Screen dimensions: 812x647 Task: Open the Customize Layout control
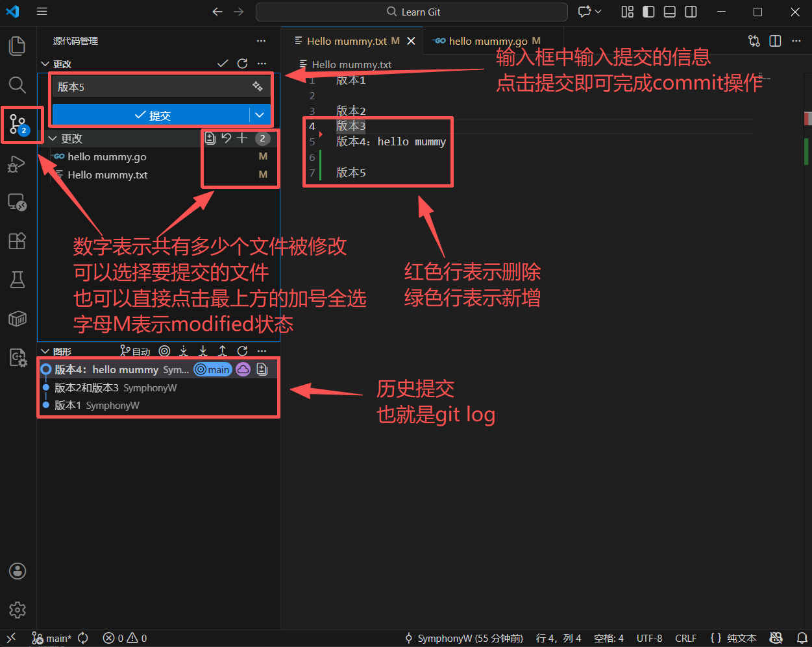(x=627, y=12)
